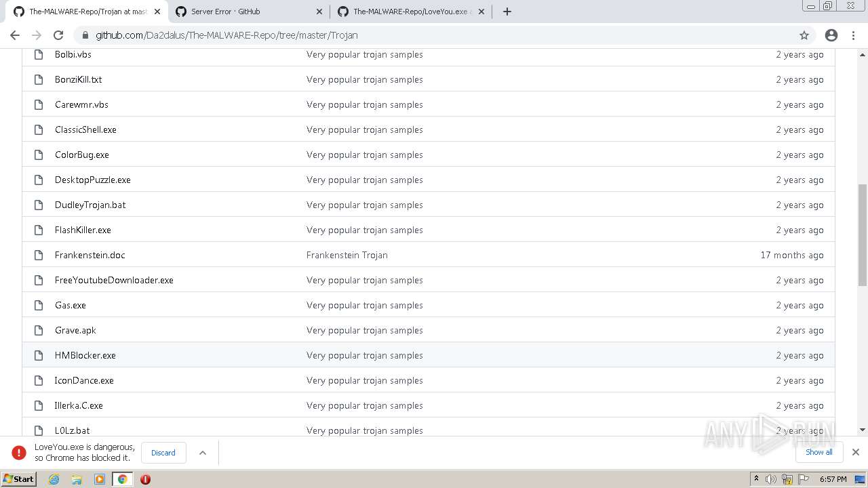
Task: Show hidden tray icons arrow
Action: 756,479
